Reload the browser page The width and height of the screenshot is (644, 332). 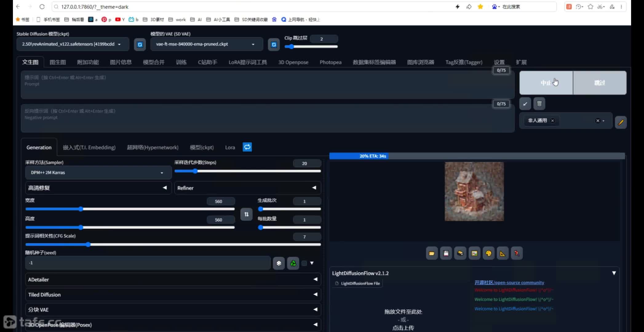pyautogui.click(x=42, y=6)
